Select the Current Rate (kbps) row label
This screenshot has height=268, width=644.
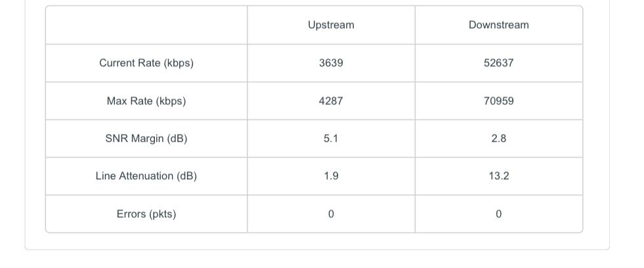146,63
